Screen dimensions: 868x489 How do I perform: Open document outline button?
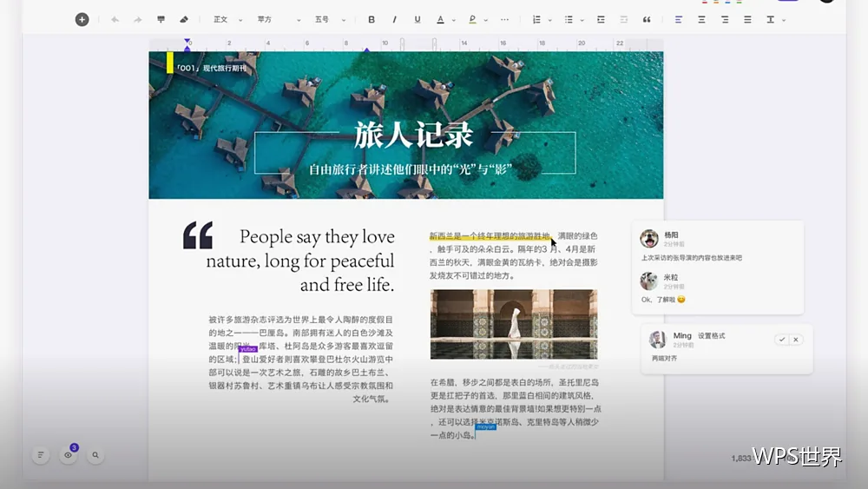pos(41,454)
